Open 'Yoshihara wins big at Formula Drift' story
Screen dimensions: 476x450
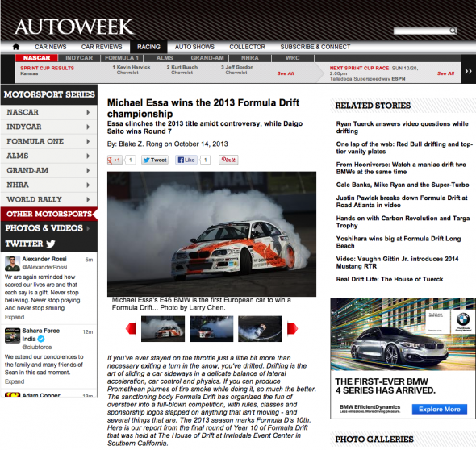tap(399, 242)
